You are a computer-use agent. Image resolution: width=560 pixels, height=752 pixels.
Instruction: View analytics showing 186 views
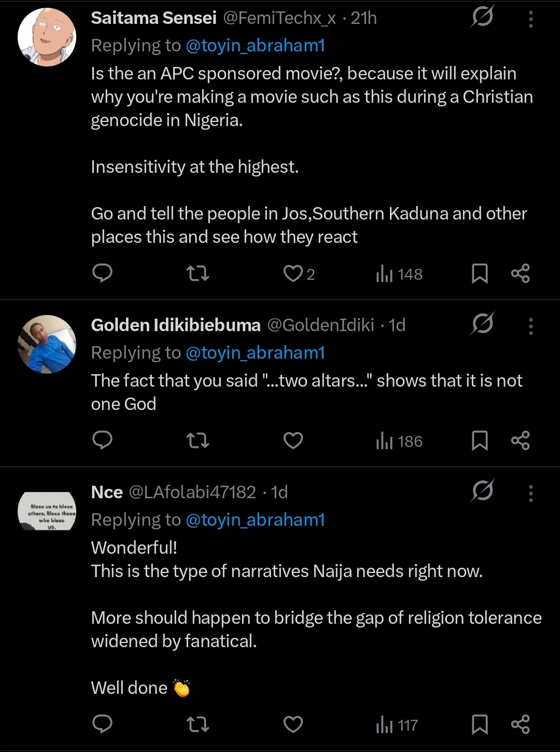(x=399, y=441)
